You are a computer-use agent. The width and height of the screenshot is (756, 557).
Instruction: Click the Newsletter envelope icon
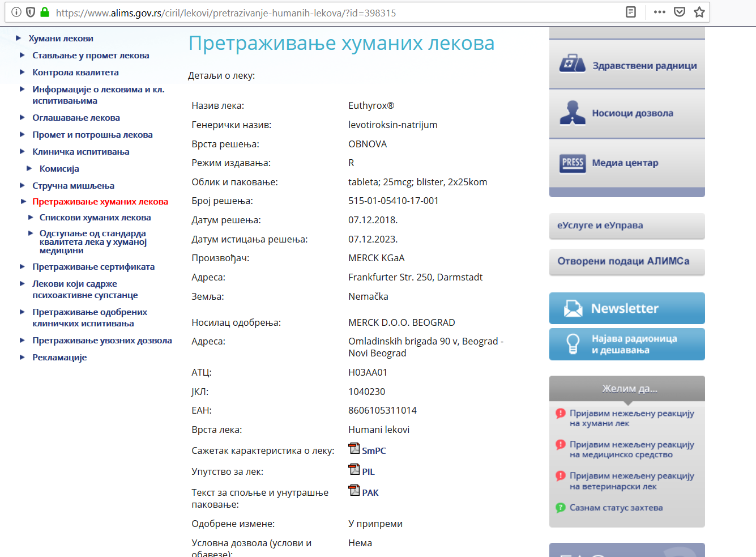573,308
